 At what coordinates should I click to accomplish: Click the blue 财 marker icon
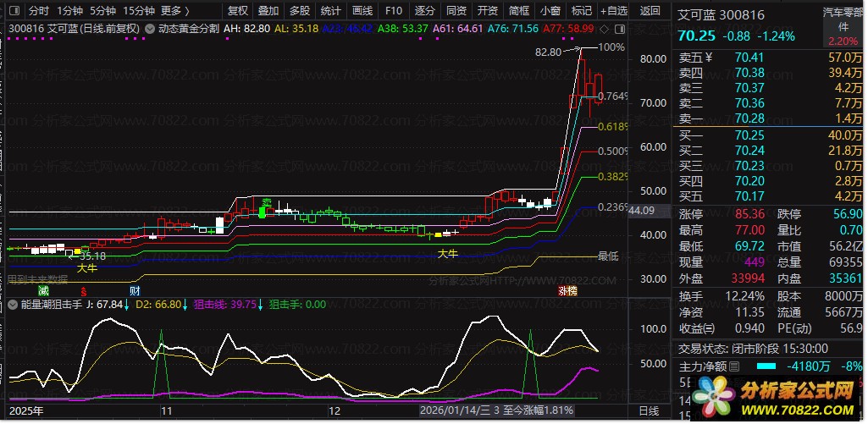(x=135, y=290)
